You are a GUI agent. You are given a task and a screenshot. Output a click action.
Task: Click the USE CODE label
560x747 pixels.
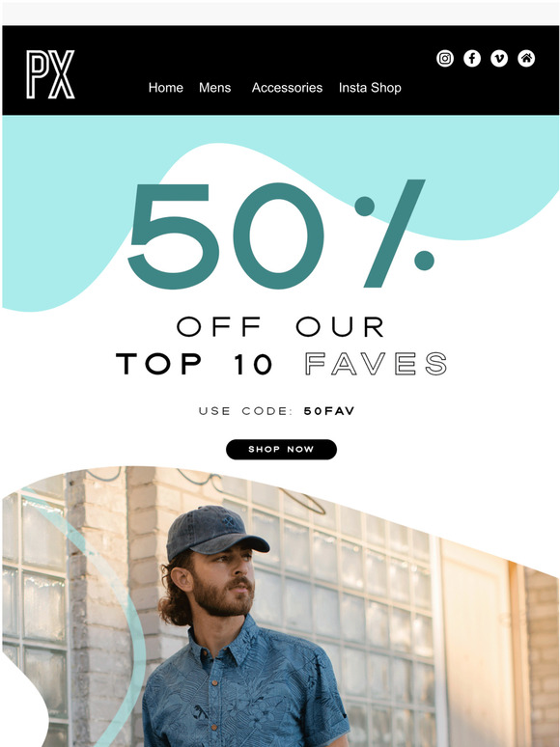(246, 411)
